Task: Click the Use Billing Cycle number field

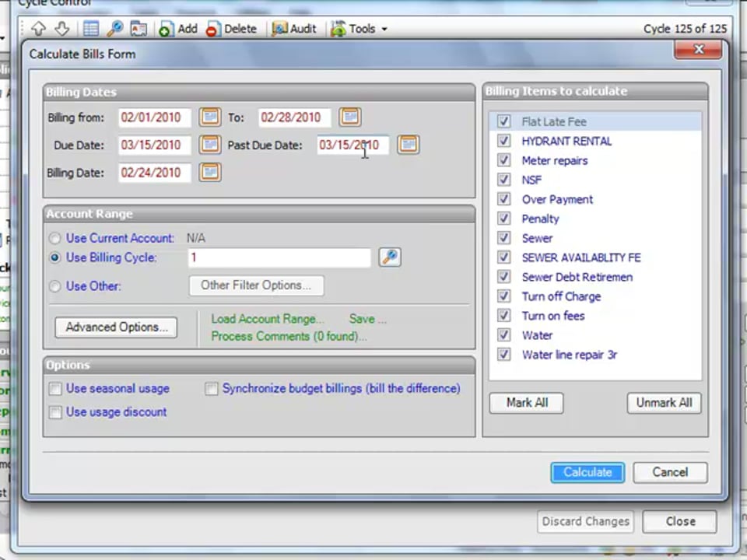Action: (x=279, y=257)
